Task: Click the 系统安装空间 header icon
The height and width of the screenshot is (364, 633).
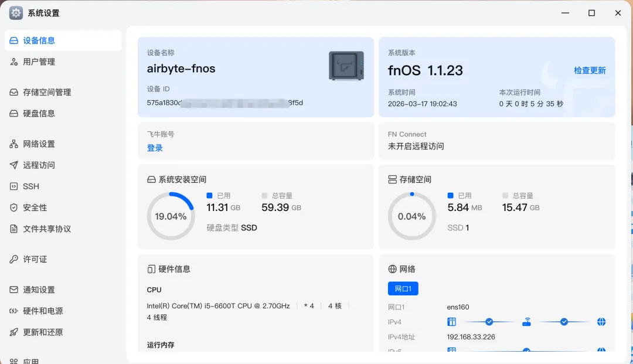Action: 151,179
